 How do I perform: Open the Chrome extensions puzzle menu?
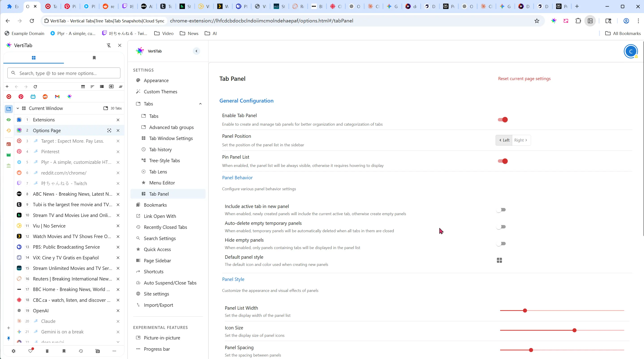(x=578, y=21)
